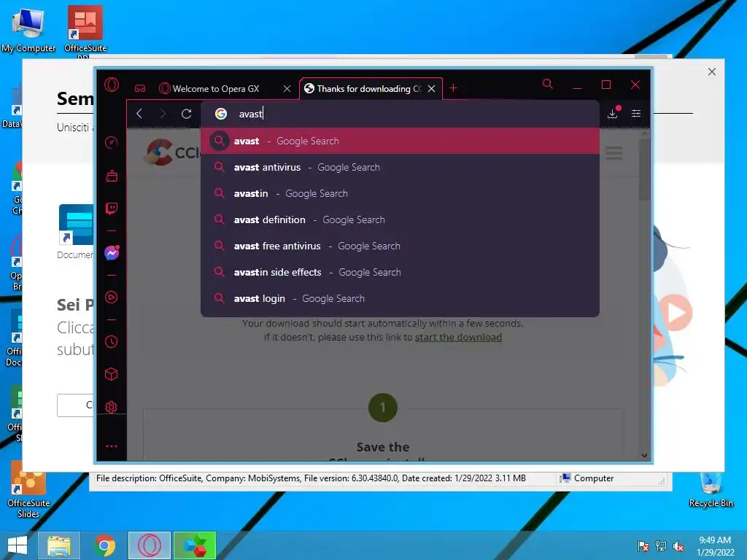This screenshot has height=560, width=747.
Task: Click the Google search engine icon
Action: (220, 114)
